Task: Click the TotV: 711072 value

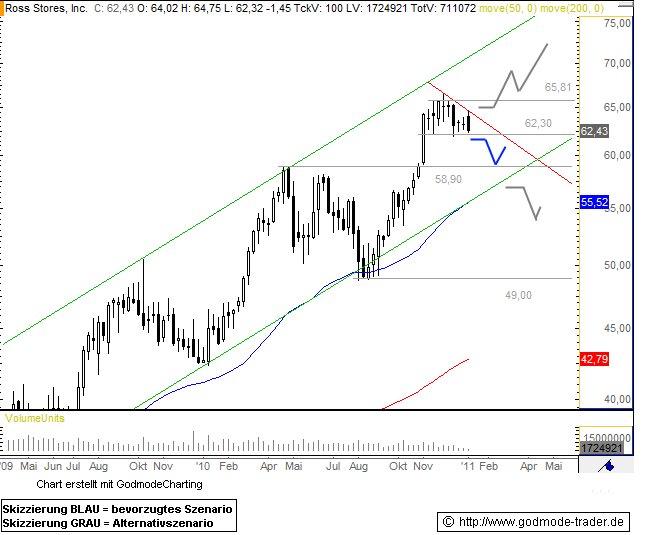Action: click(x=443, y=8)
